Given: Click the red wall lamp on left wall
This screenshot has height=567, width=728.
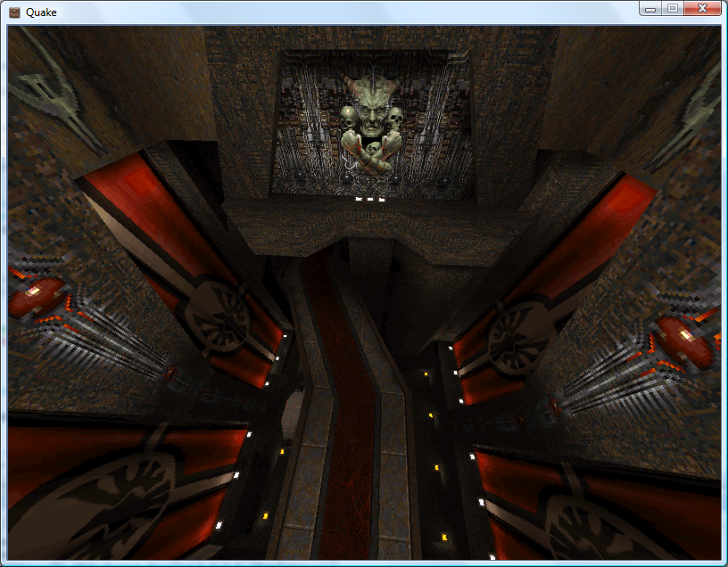Looking at the screenshot, I should pyautogui.click(x=37, y=294).
